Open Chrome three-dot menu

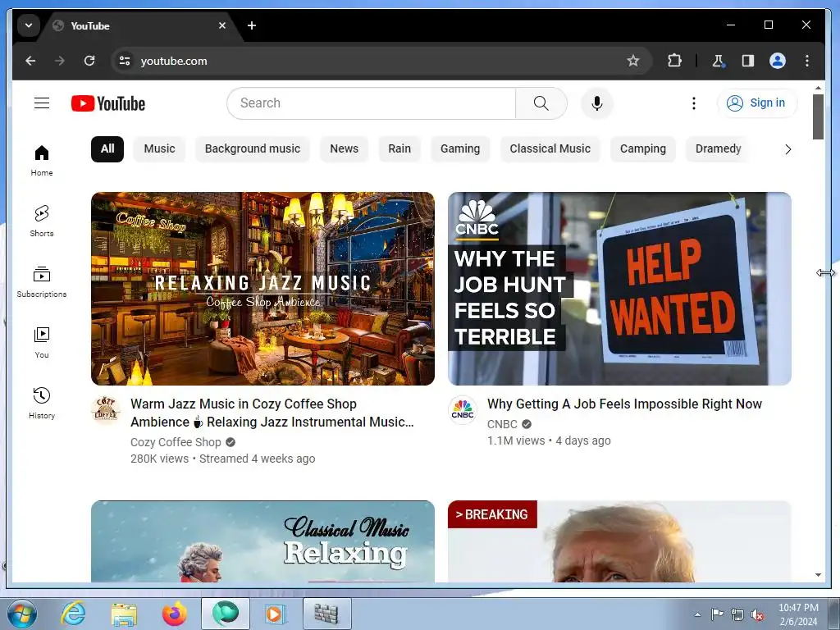tap(807, 61)
